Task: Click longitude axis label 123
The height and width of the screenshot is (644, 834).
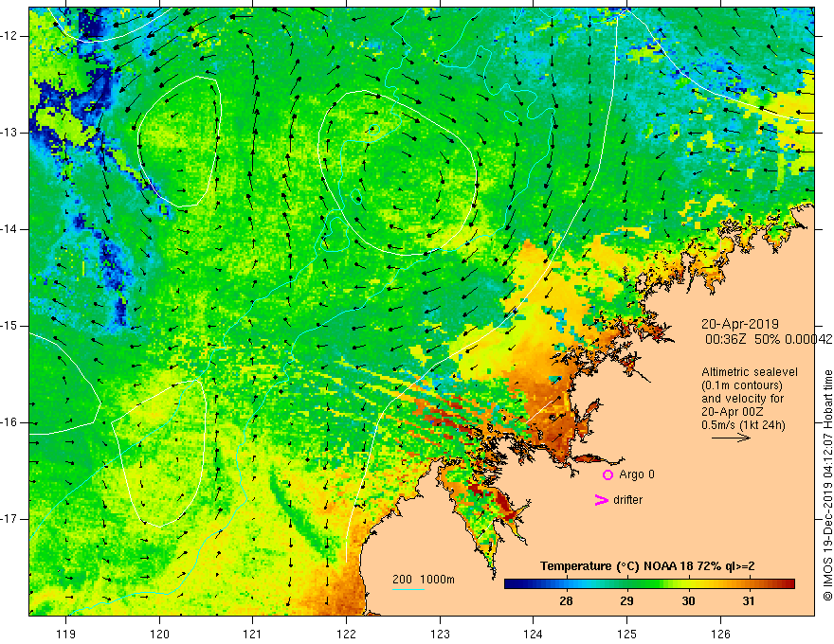Action: [440, 634]
